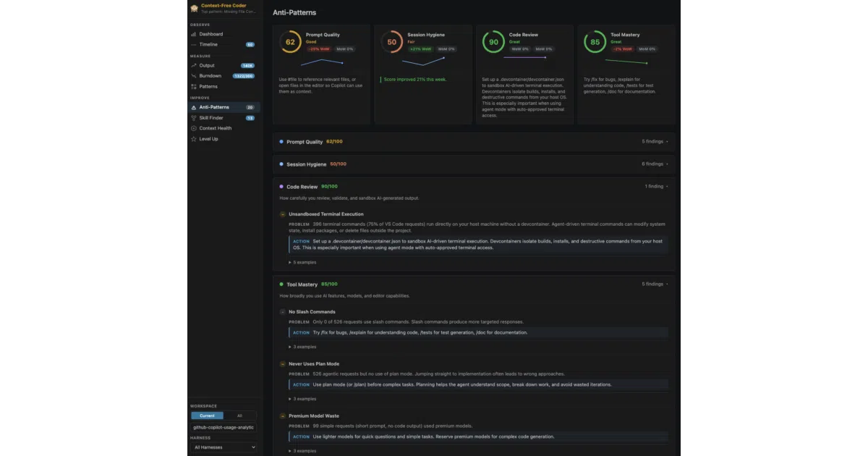The height and width of the screenshot is (456, 868).
Task: Click the Never Uses Plan Mode severity icon
Action: tap(283, 364)
